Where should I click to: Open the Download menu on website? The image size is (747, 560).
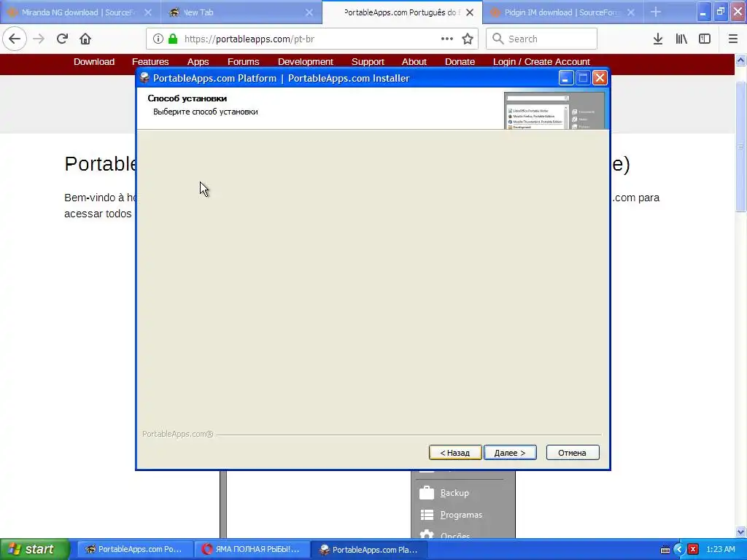click(x=94, y=61)
